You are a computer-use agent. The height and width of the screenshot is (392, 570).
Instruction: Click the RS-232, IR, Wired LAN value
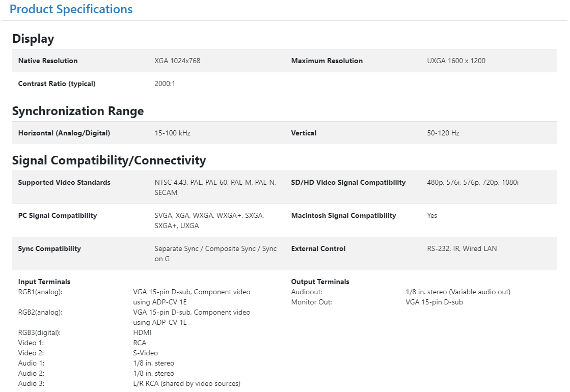coord(462,248)
